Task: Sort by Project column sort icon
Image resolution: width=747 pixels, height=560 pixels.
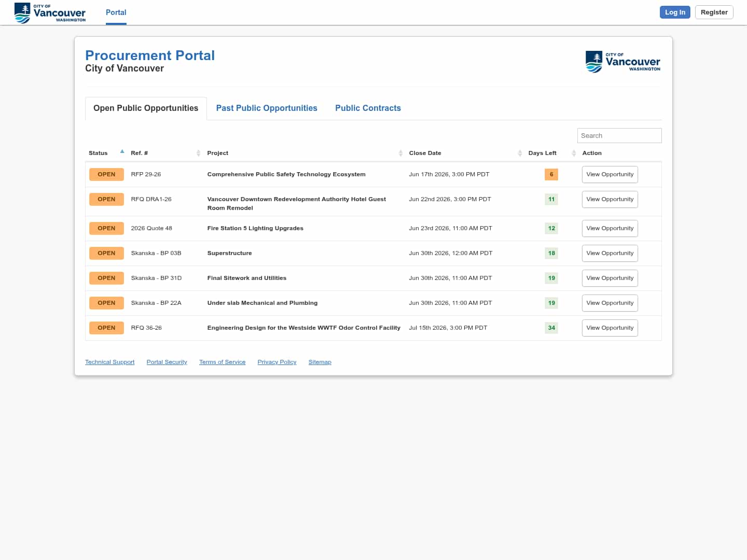Action: (400, 153)
